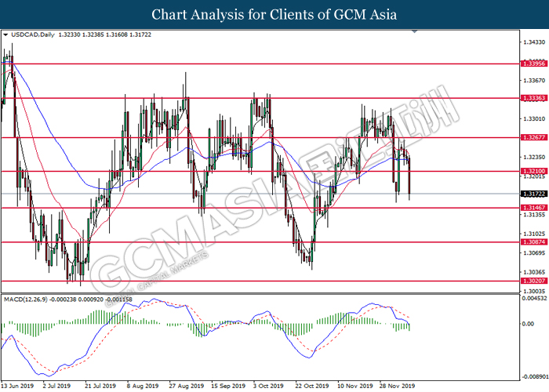Click the 1.30365 price axis value
Viewport: 549px width, 392px height.
534,272
